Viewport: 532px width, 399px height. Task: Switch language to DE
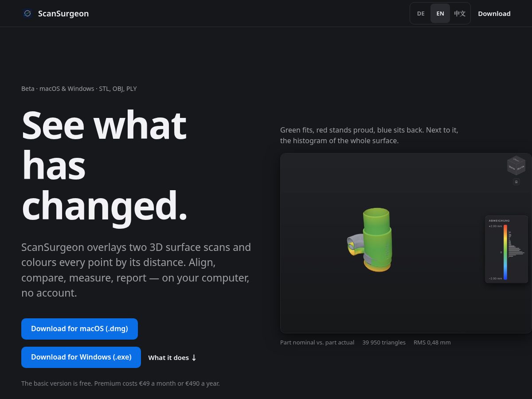pos(421,14)
